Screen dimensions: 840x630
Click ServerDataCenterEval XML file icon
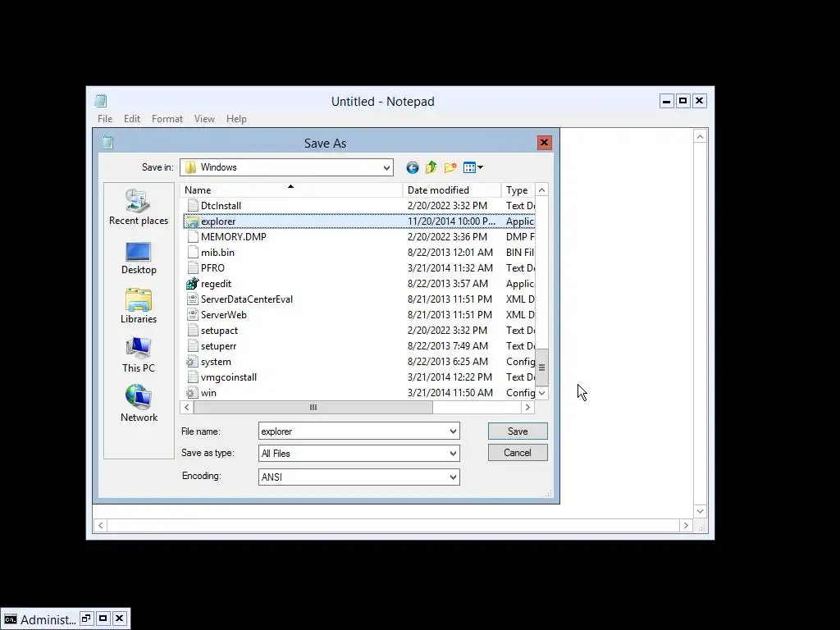point(192,299)
